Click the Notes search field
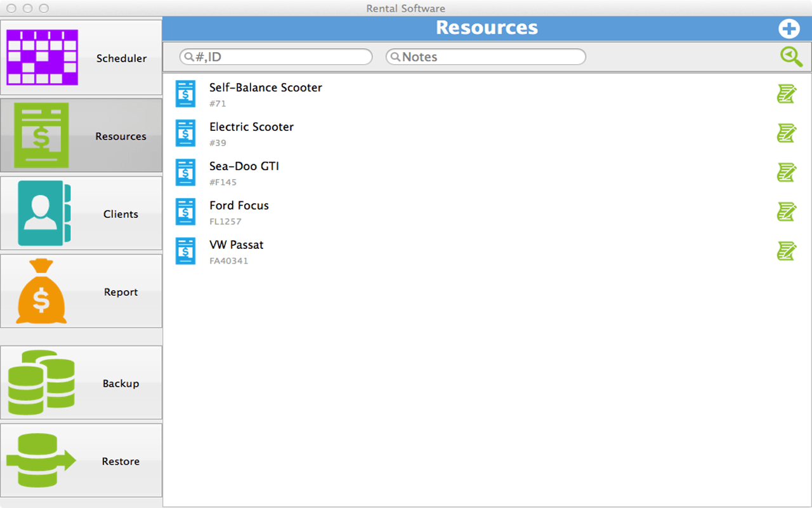This screenshot has height=508, width=812. click(485, 57)
